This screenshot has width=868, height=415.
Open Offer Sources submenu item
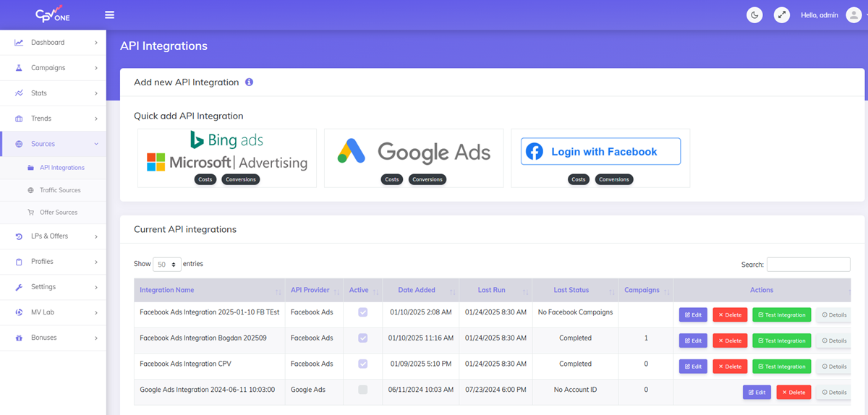pyautogui.click(x=54, y=213)
